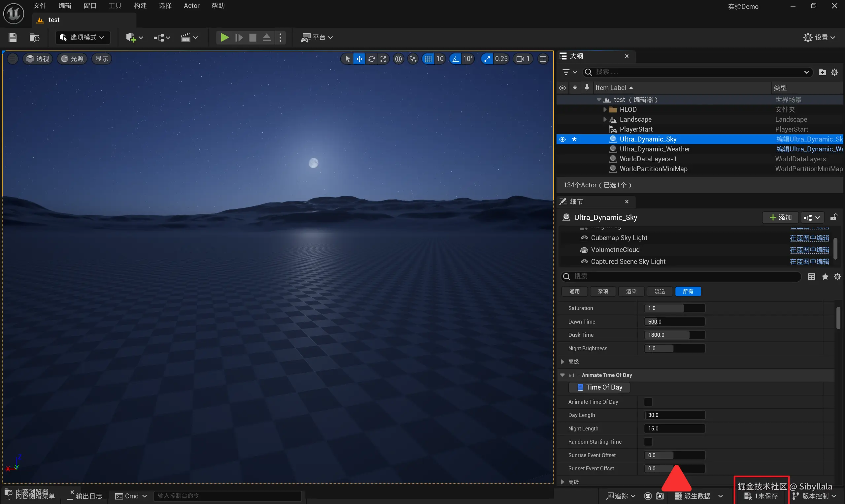Open the 选项模式 mode dropdown
Image resolution: width=845 pixels, height=504 pixels.
pos(83,37)
